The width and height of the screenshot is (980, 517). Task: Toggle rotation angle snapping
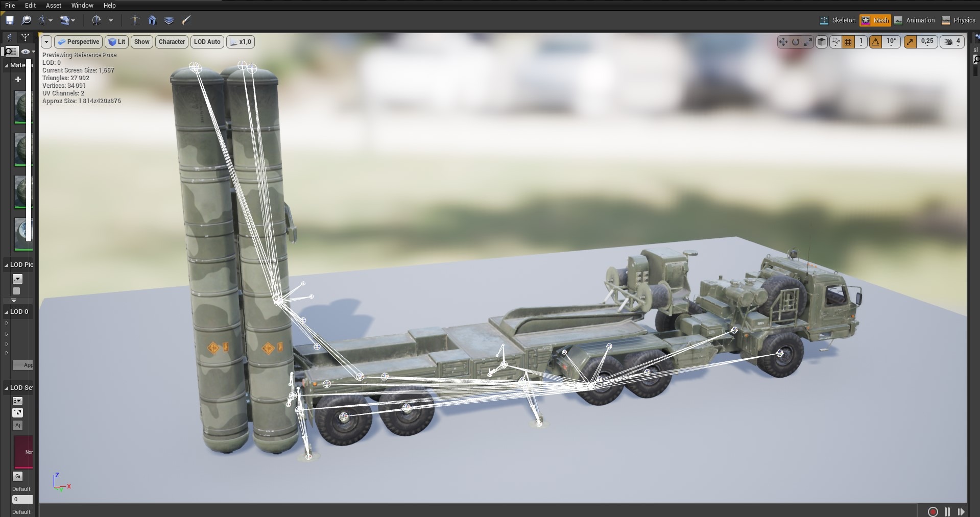point(875,42)
